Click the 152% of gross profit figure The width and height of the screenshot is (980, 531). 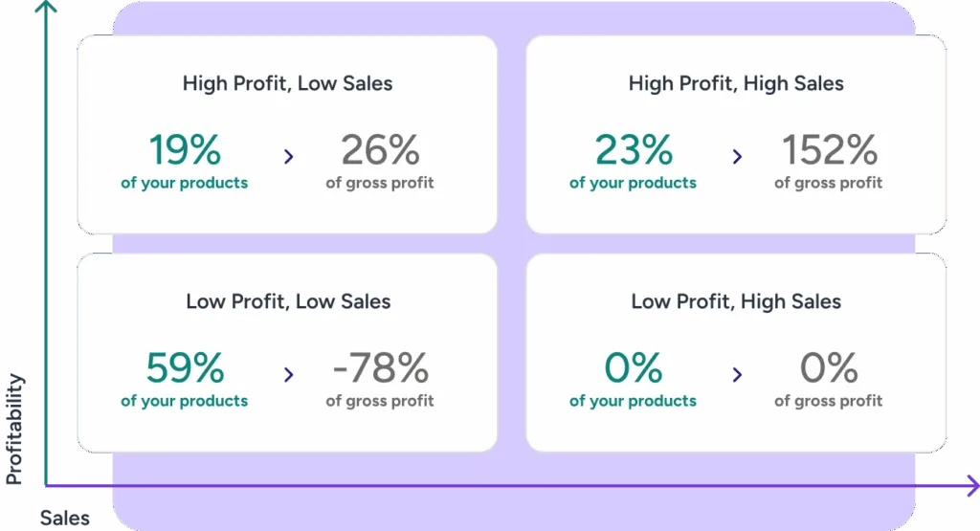pos(829,150)
